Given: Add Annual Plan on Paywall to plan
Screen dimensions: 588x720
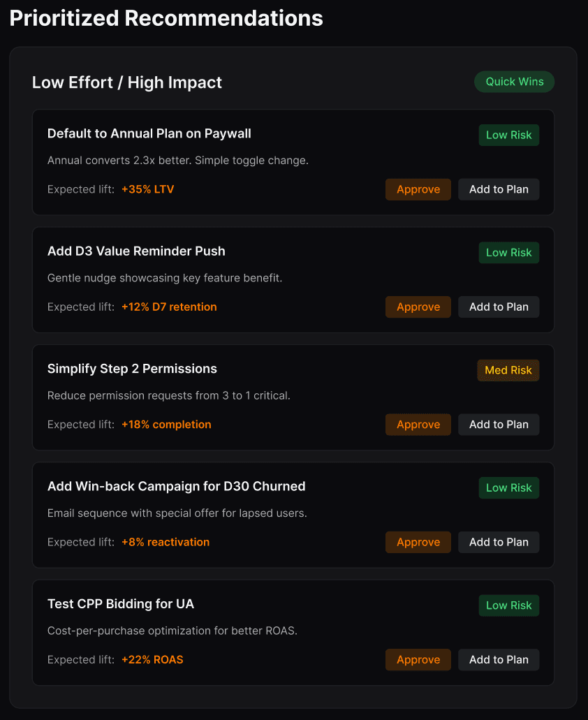Looking at the screenshot, I should click(499, 189).
